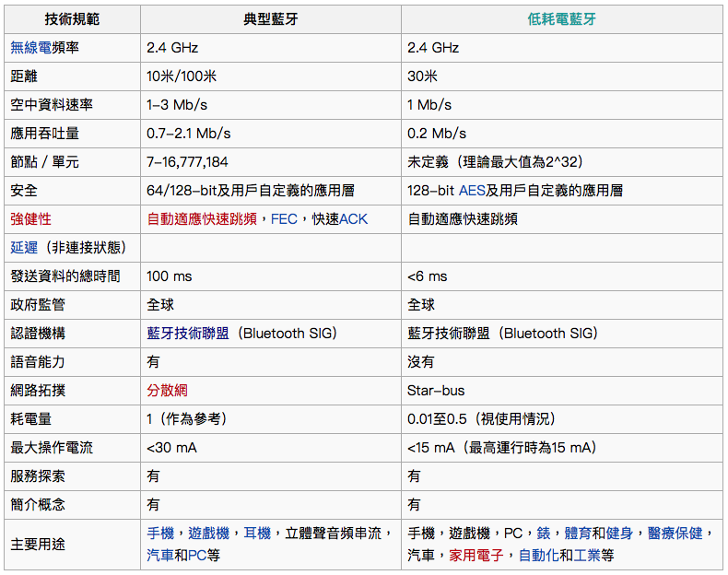Open the 醫療保健 link

pyautogui.click(x=675, y=534)
